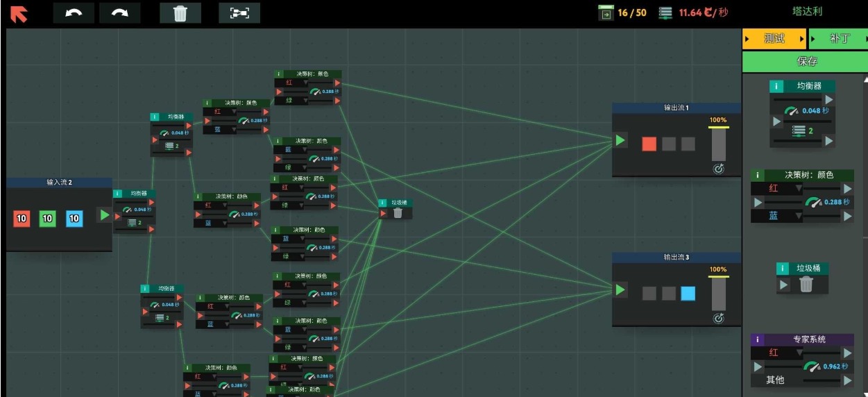Click the 100% progress bar of 输出流 3
This screenshot has width=868, height=397.
point(718,293)
